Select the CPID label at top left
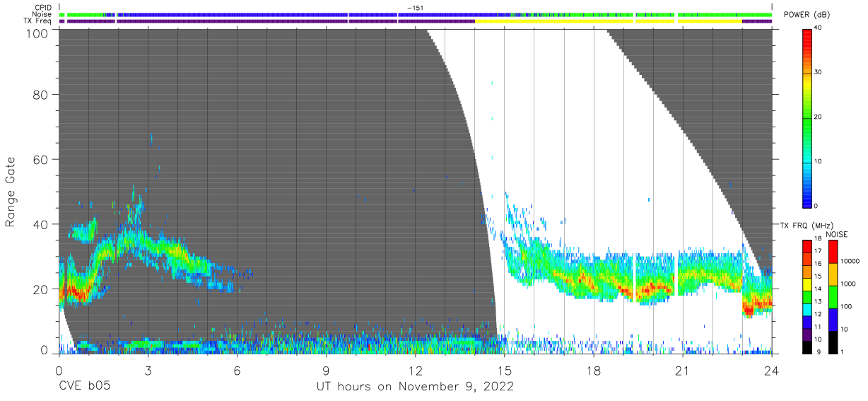This screenshot has height=401, width=868. (x=42, y=8)
